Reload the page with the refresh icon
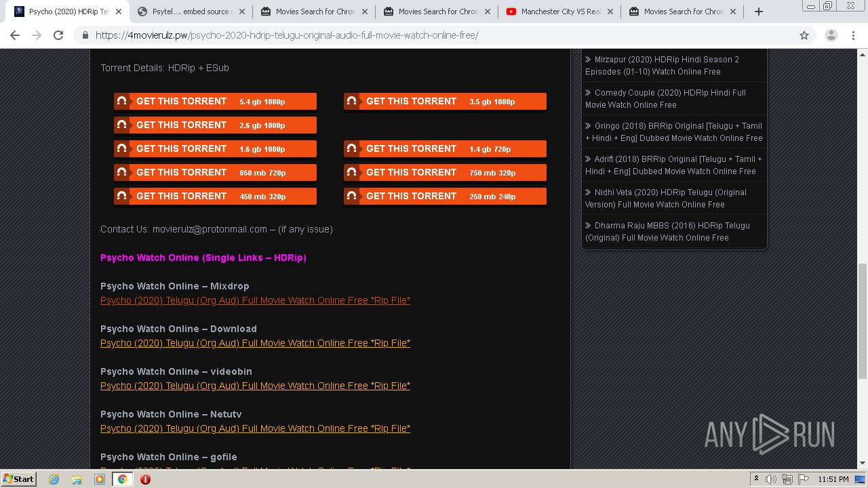Viewport: 868px width, 488px height. [58, 35]
